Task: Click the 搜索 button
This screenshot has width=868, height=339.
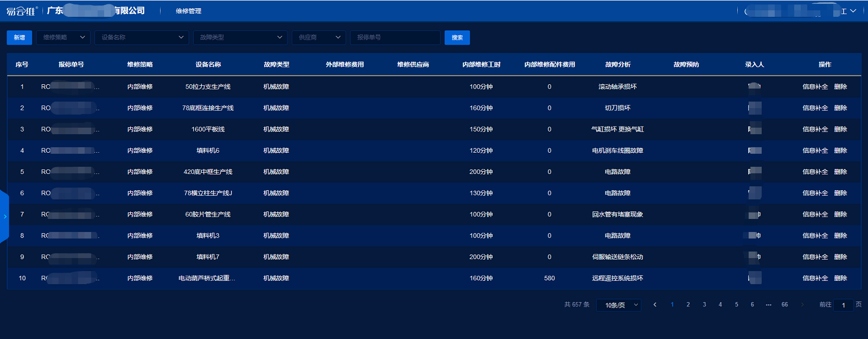Action: 457,37
